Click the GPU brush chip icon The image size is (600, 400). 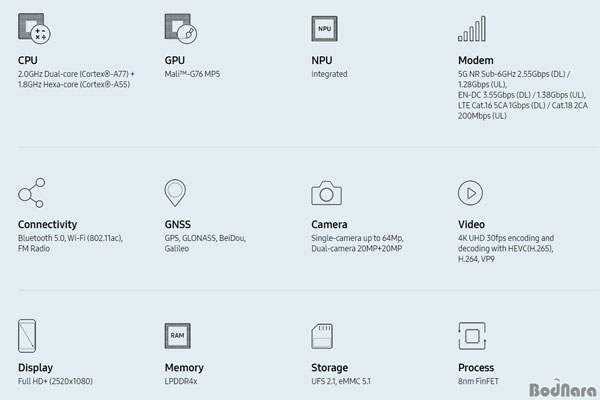pos(181,29)
